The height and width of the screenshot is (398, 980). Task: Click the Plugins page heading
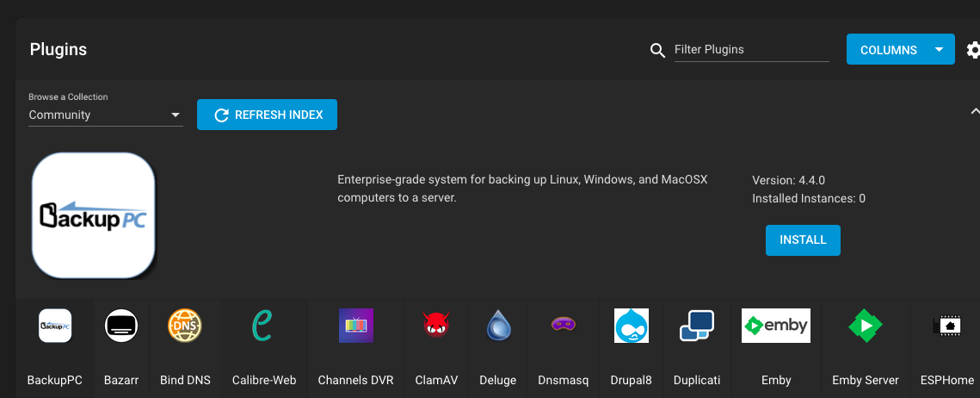coord(59,49)
